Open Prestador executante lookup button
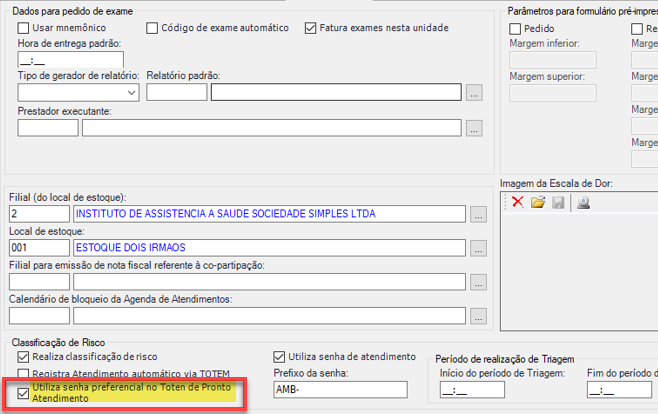Viewport: 658px width, 414px height. tap(474, 128)
